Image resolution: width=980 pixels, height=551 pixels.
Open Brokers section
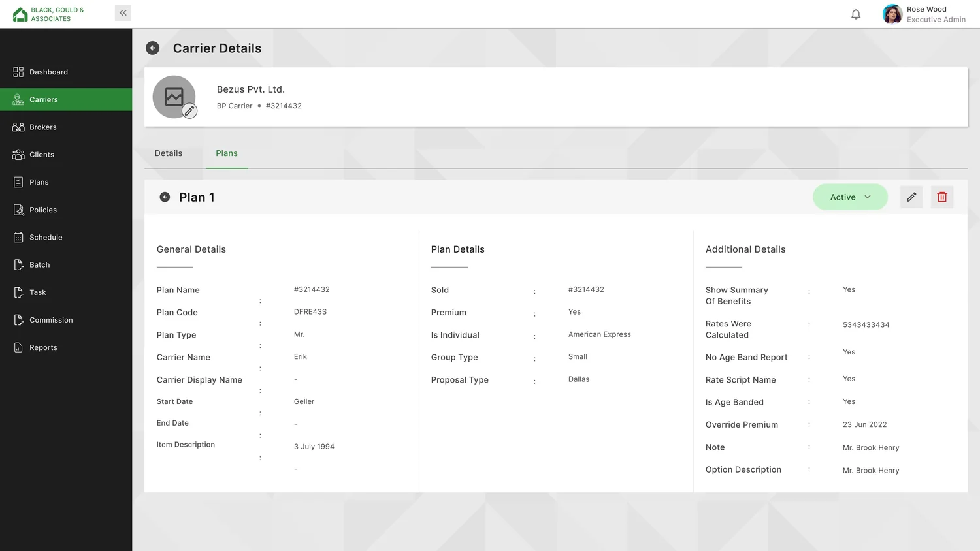[66, 127]
